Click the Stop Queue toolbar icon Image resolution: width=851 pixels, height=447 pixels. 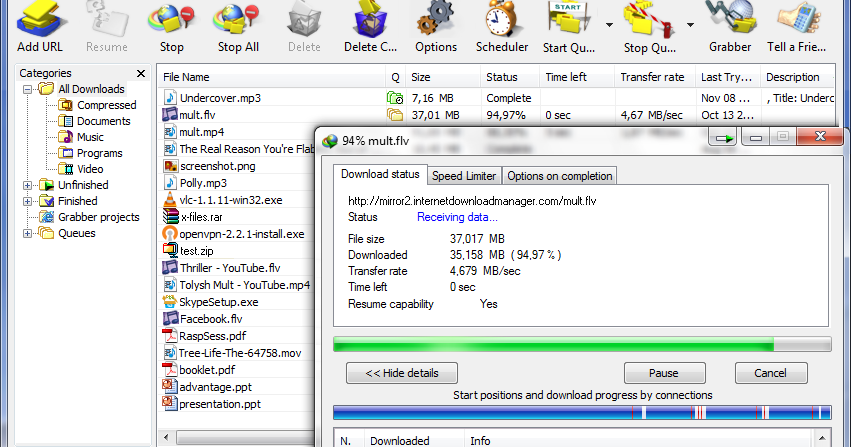[649, 21]
